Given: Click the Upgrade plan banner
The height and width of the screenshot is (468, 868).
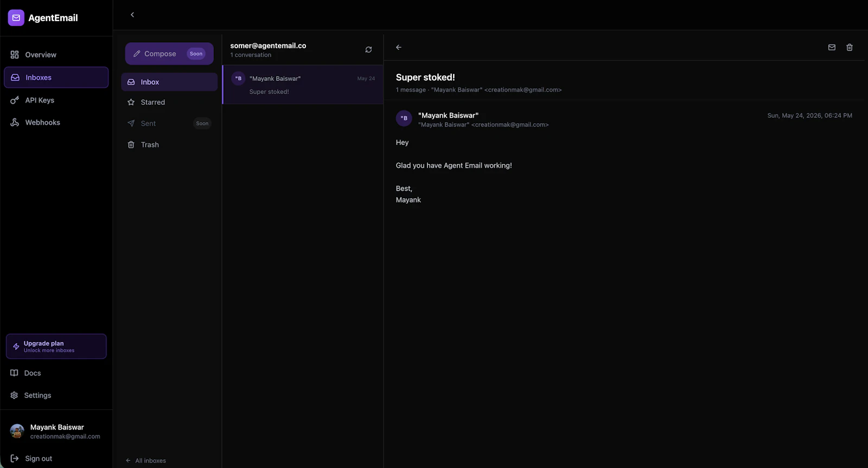Looking at the screenshot, I should pos(56,346).
